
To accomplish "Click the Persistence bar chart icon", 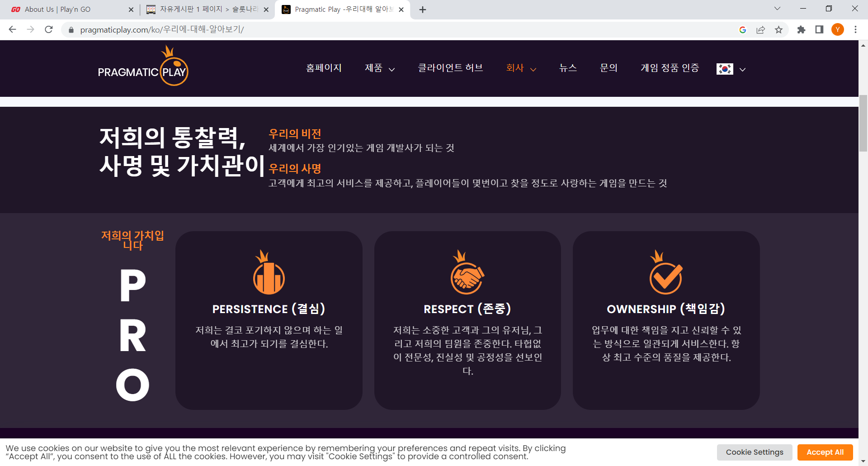I will (269, 272).
